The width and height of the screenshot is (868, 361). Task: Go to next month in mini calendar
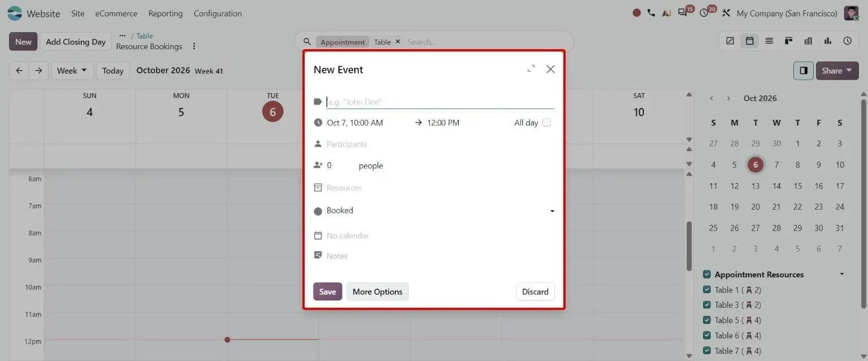pos(728,98)
